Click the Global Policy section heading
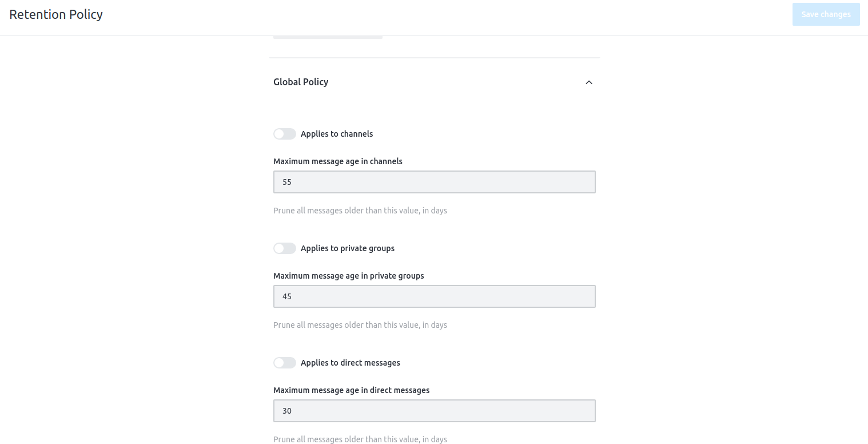Screen dimensions: 868x444 pos(301,82)
